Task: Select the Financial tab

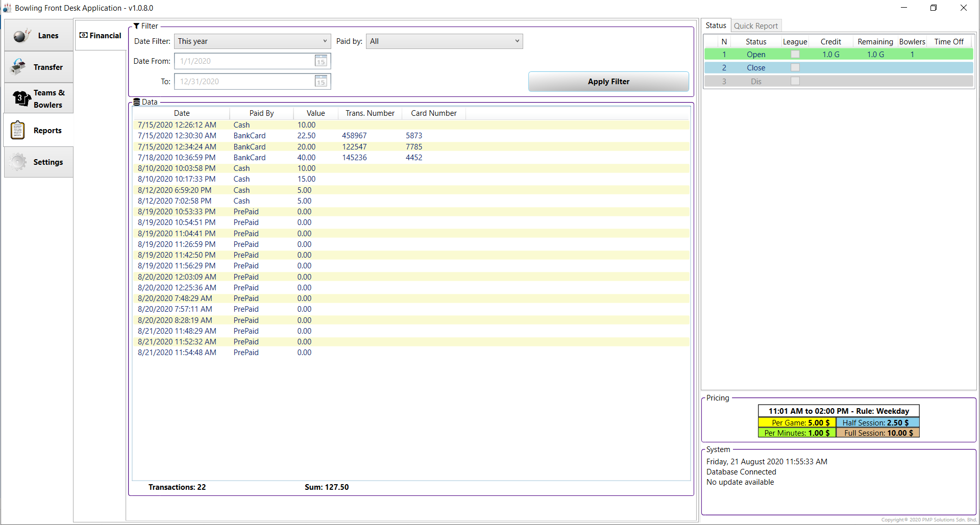Action: click(x=100, y=36)
